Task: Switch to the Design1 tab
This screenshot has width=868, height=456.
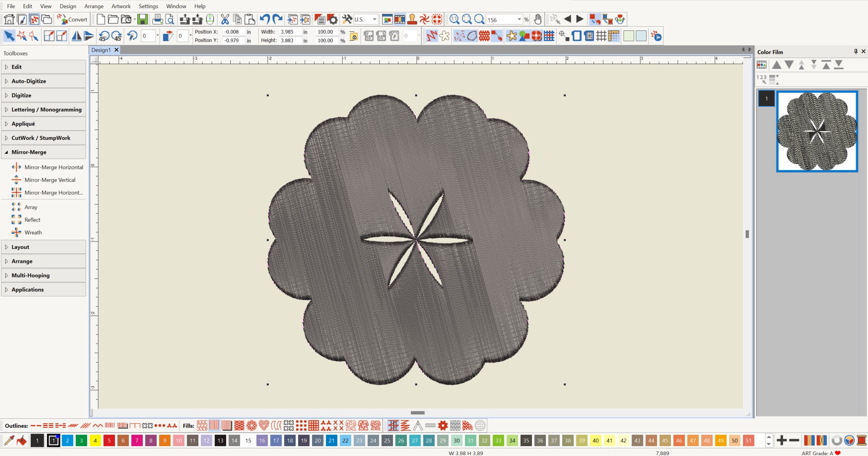Action: [x=101, y=50]
